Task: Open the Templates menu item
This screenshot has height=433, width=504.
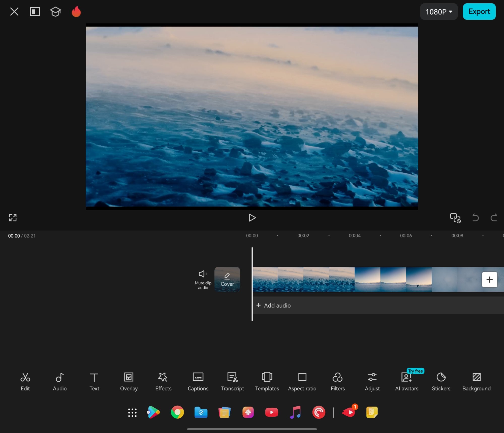Action: 267,381
